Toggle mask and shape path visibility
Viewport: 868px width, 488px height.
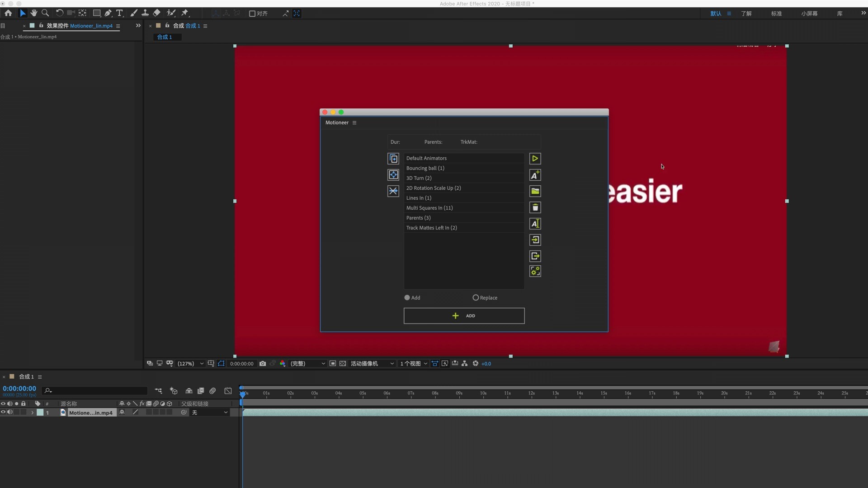pyautogui.click(x=221, y=363)
